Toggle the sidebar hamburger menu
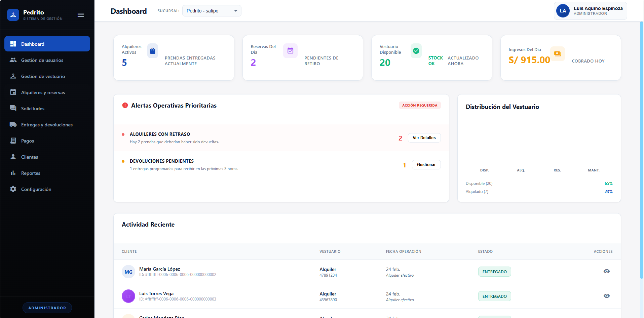Screen dimensions: 644x318 click(x=80, y=15)
